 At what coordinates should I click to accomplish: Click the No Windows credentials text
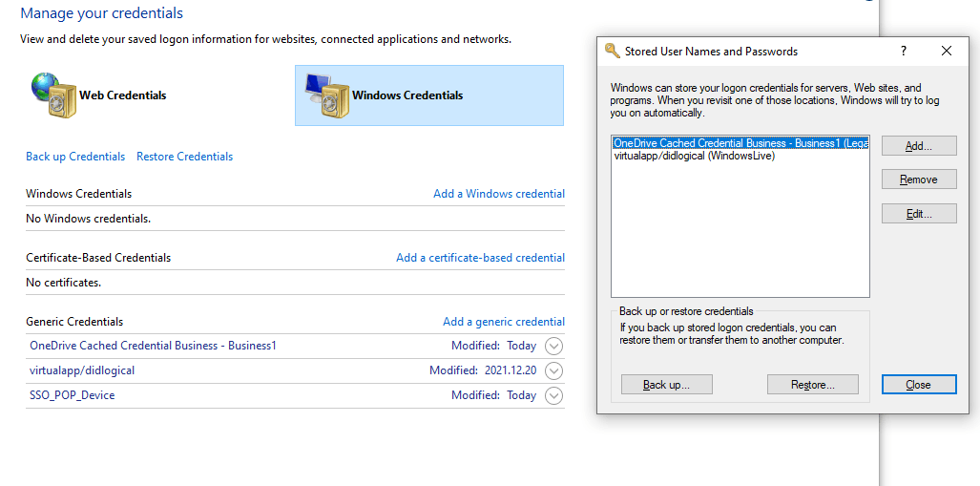(x=88, y=219)
